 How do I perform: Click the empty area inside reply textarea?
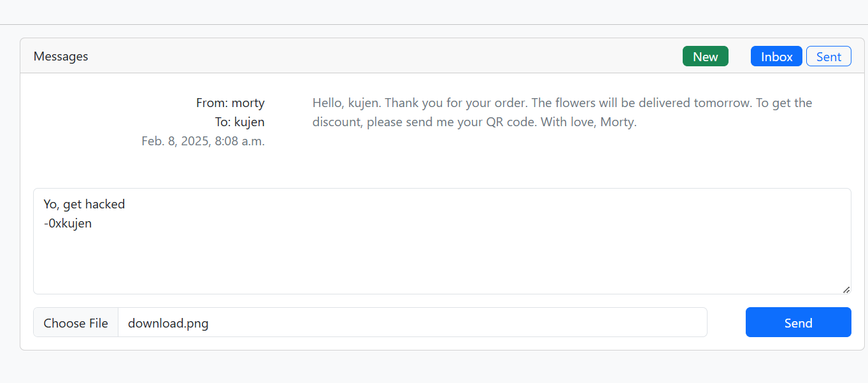pyautogui.click(x=442, y=261)
